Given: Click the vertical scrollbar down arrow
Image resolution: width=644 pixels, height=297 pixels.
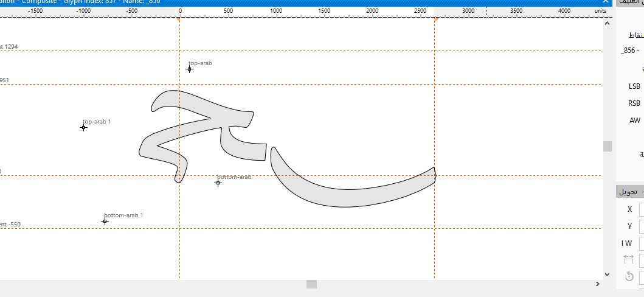Looking at the screenshot, I should tap(607, 274).
